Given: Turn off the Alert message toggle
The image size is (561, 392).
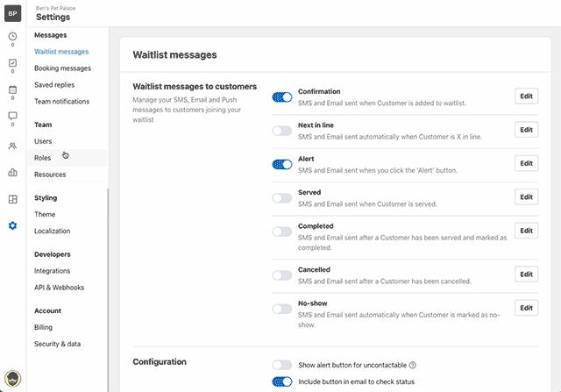Looking at the screenshot, I should (282, 164).
